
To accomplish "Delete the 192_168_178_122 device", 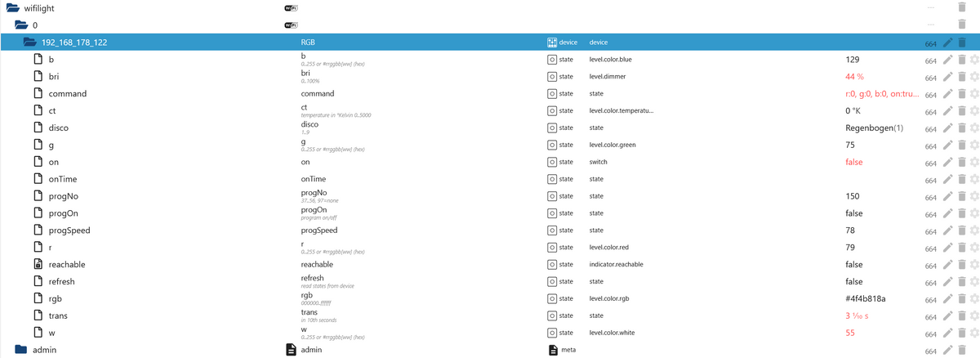I will pyautogui.click(x=961, y=43).
